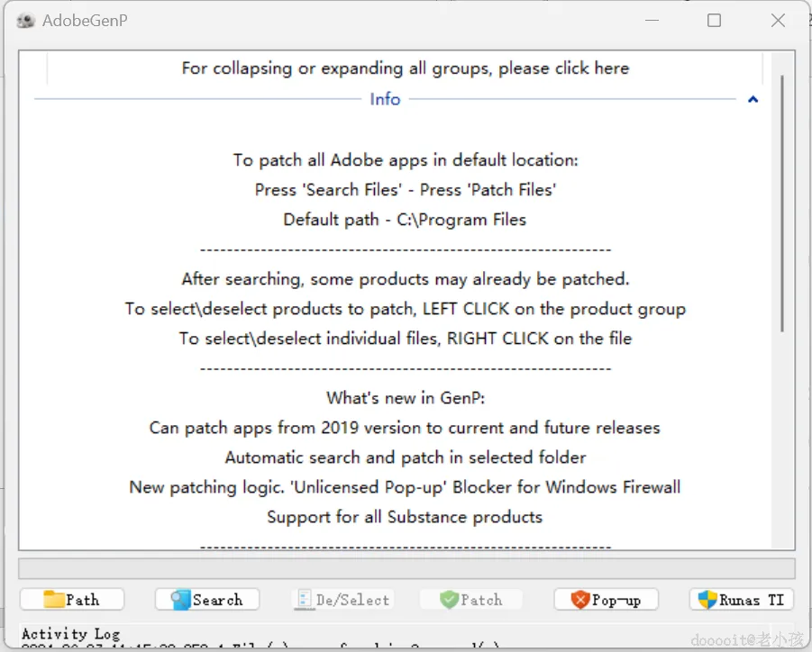Viewport: 812px width, 652px height.
Task: Click the 'Default path - C:\Program Files' line
Action: tap(405, 220)
